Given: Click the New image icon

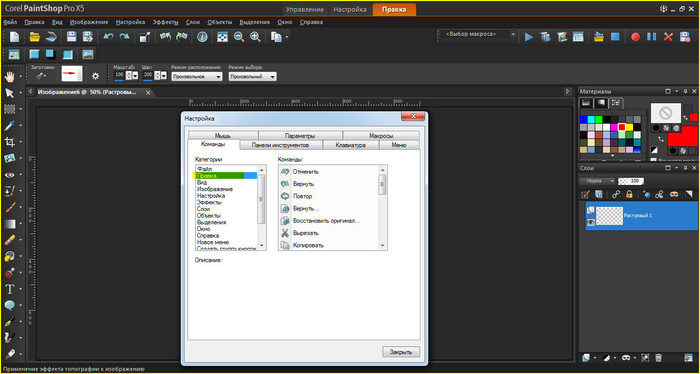Looking at the screenshot, I should [x=14, y=37].
